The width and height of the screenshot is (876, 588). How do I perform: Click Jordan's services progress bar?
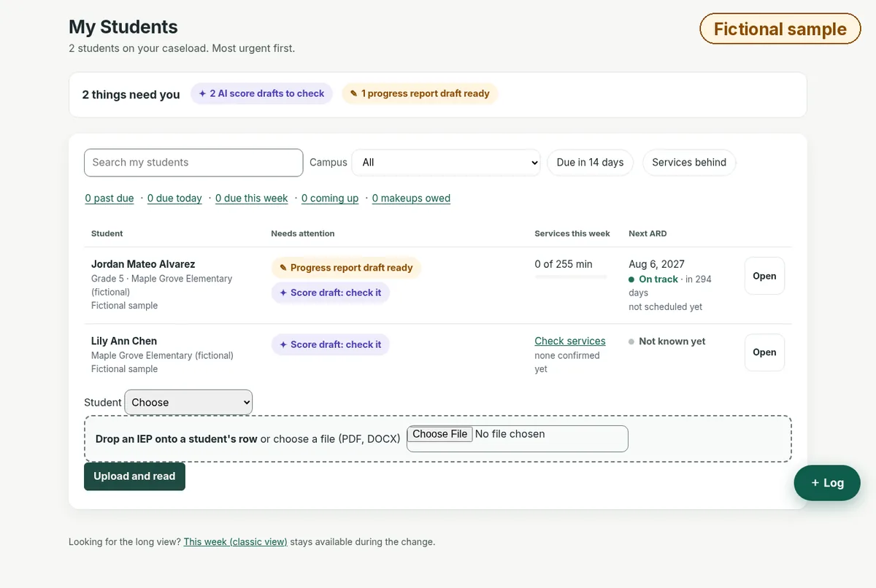coord(571,277)
